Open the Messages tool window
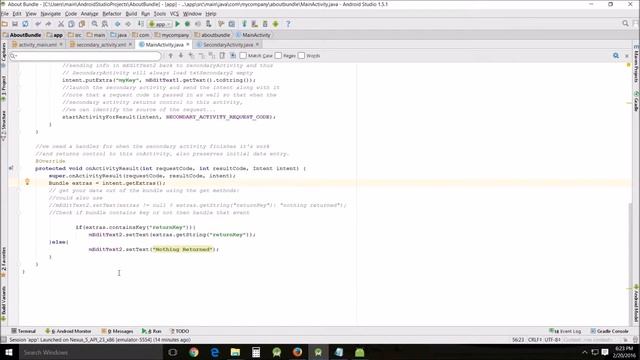This screenshot has width=640, height=360. [117, 331]
